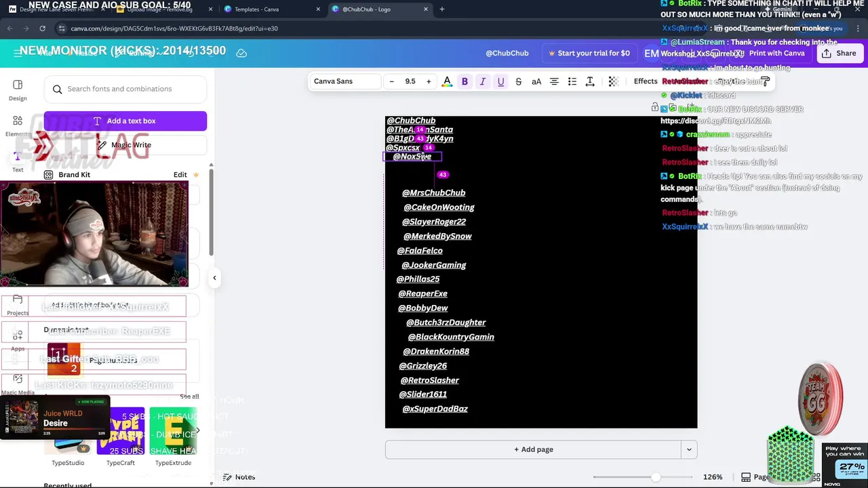
Task: Open the Design sidebar panel
Action: pos(18,89)
